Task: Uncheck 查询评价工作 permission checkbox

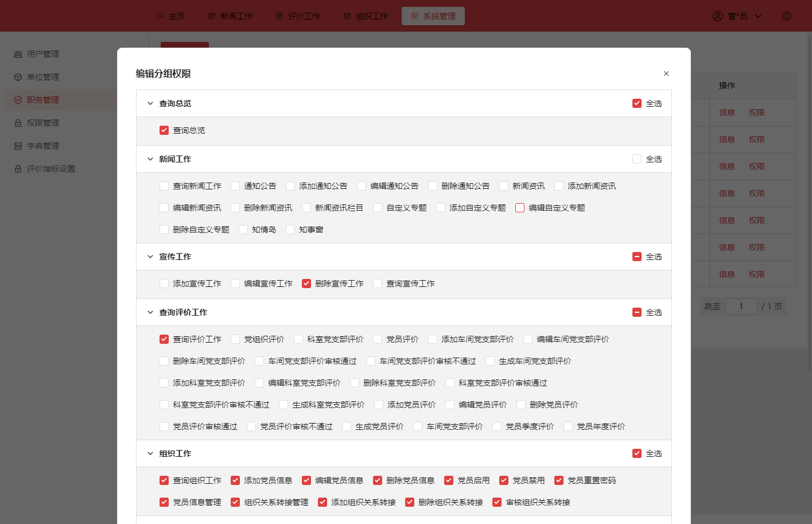Action: [164, 339]
